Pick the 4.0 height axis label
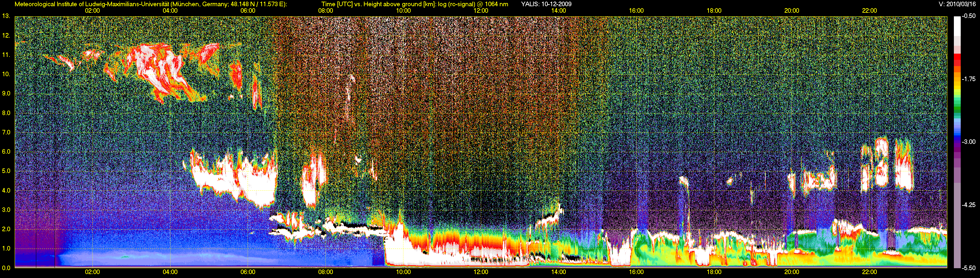Viewport: 980px width, 278px height. (x=6, y=190)
